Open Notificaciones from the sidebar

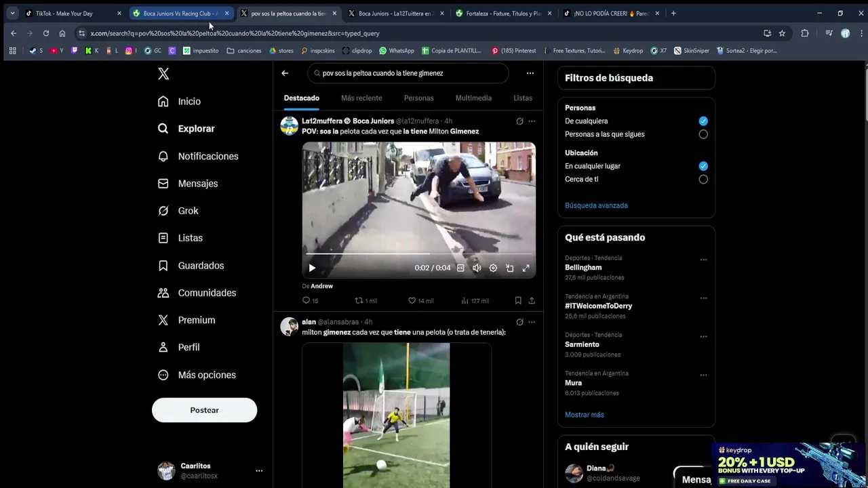click(197, 156)
